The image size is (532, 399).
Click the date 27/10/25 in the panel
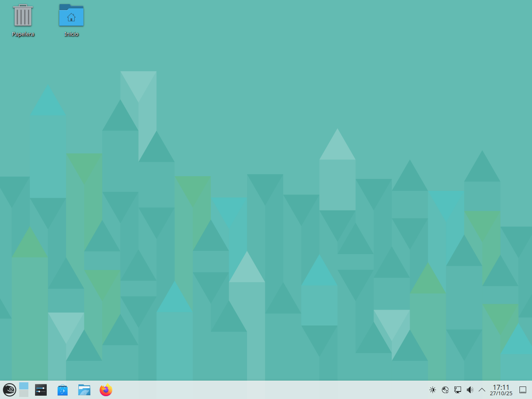coord(501,394)
